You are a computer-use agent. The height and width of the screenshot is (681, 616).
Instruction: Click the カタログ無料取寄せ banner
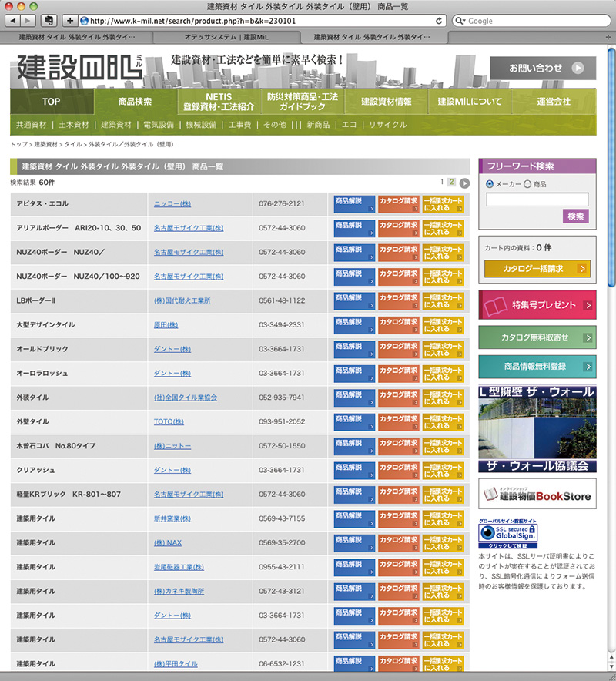[537, 337]
